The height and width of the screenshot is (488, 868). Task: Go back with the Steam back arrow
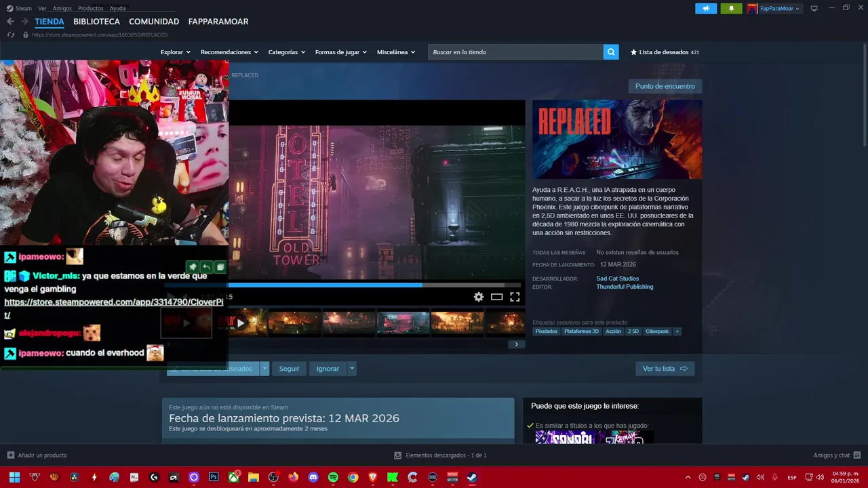coord(10,22)
